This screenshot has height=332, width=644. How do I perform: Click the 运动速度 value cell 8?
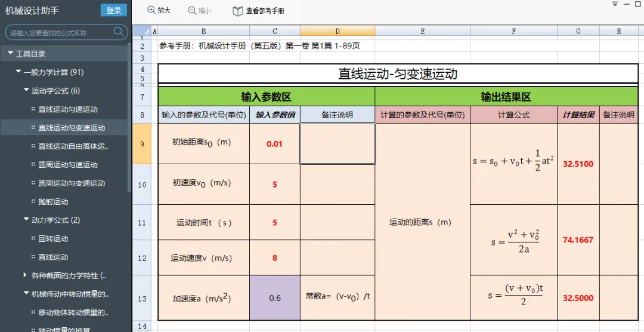[275, 258]
